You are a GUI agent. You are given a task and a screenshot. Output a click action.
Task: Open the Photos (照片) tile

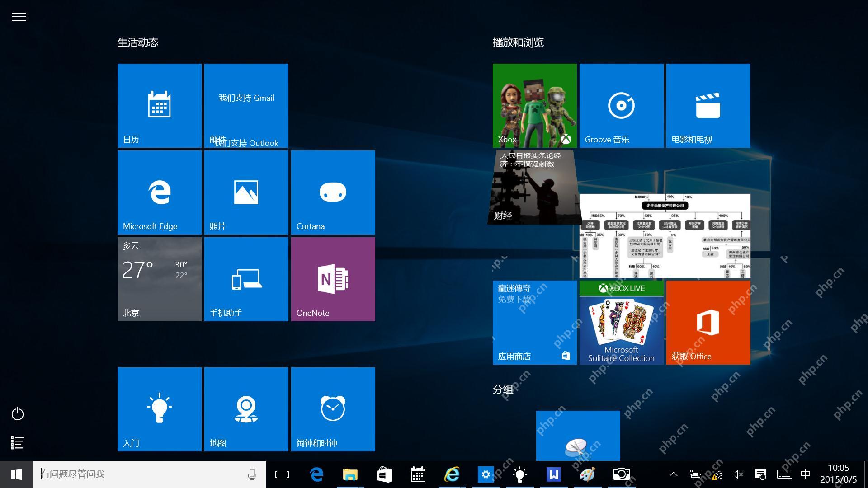(246, 192)
